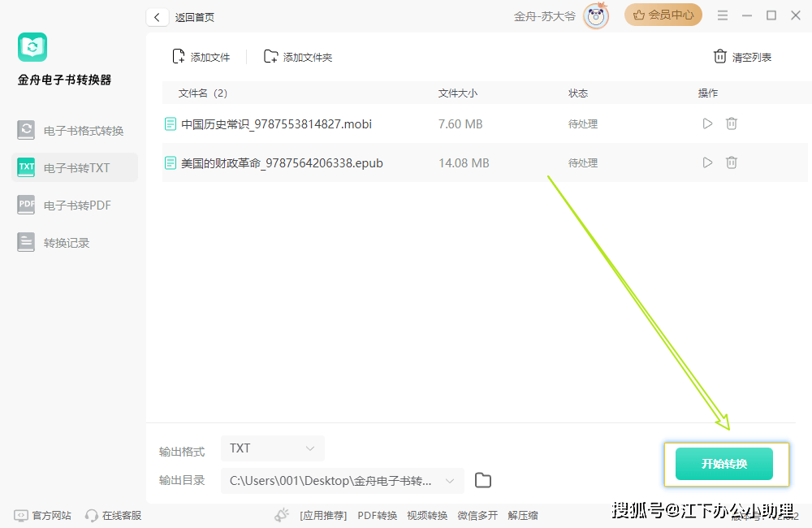
Task: Click the username 金舟-苏大爷
Action: point(544,16)
